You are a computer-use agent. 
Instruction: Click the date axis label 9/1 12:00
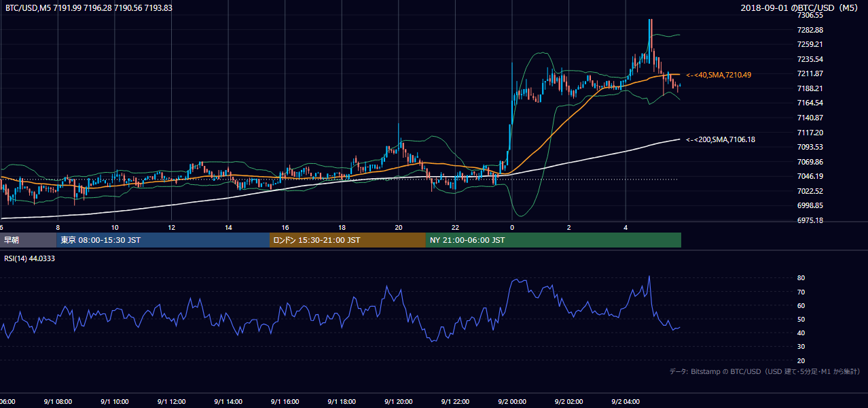pyautogui.click(x=171, y=401)
